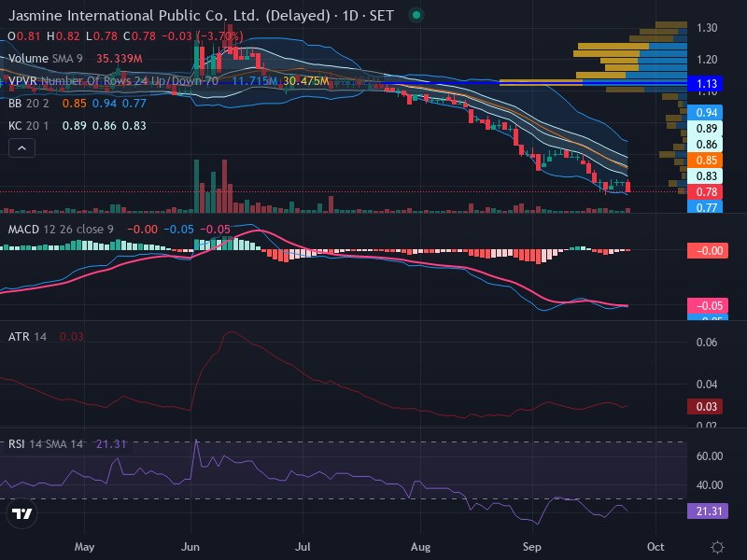The image size is (747, 560).
Task: Click the 0.77 blue price label
Action: [706, 207]
